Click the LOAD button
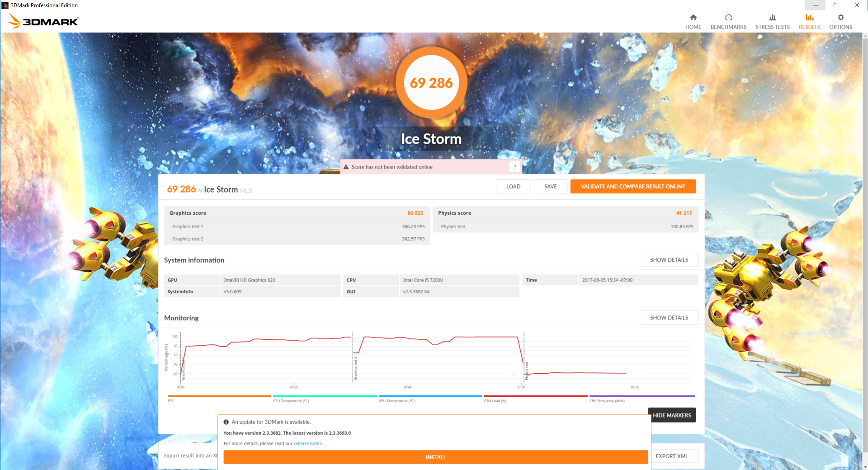 click(x=513, y=187)
